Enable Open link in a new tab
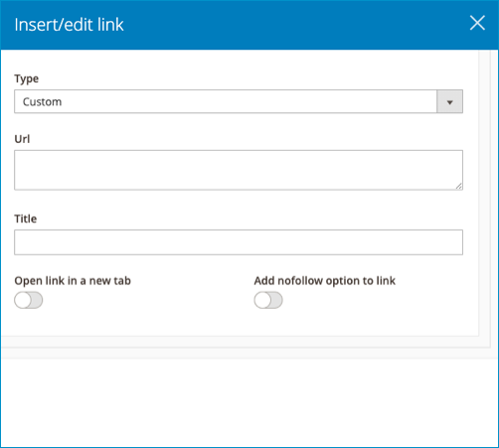 29,300
